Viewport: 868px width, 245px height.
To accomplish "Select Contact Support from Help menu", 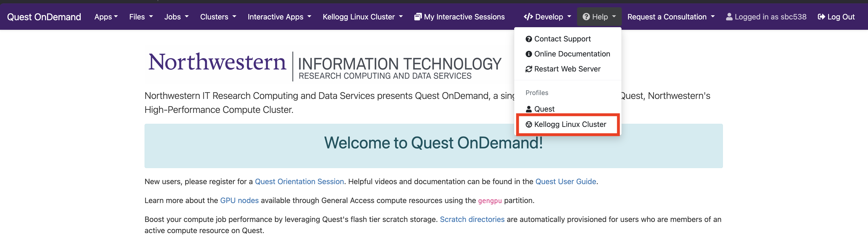I will pos(567,39).
